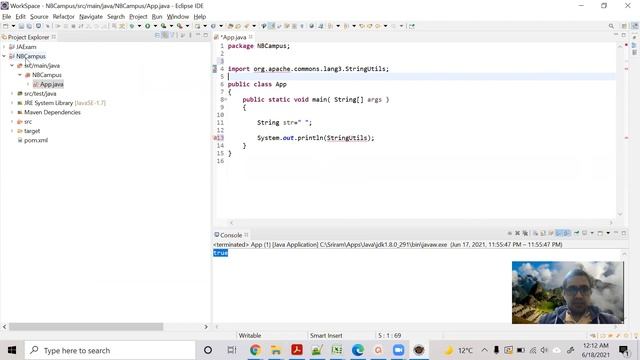This screenshot has height=360, width=640.
Task: Open the Project Explorer View Menu
Action: pyautogui.click(x=190, y=36)
